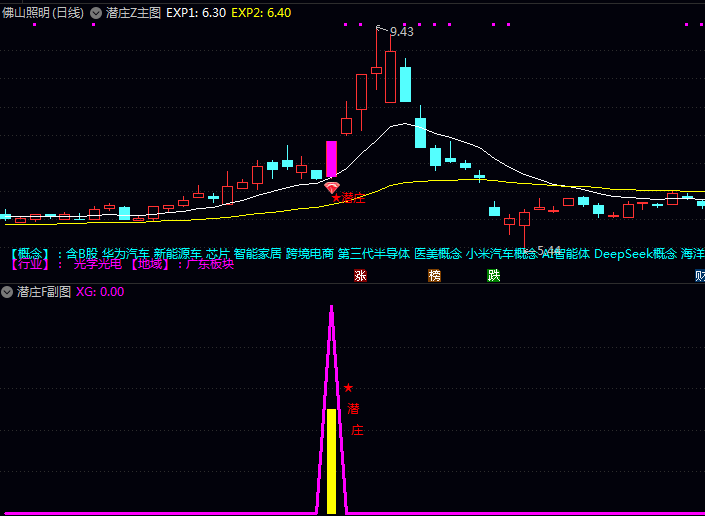Click the blue 财 marker icon
Image resolution: width=705 pixels, height=516 pixels.
pos(700,276)
